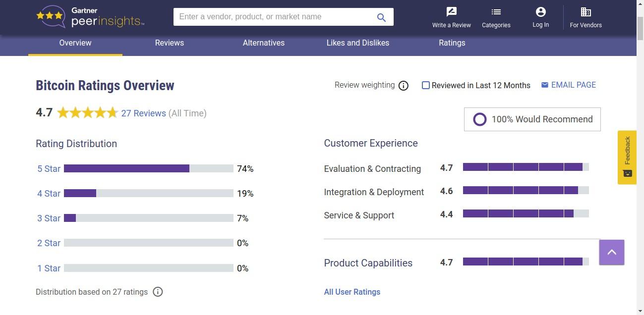Screen dimensions: 644x315
Task: Open All User Ratings link
Action: click(352, 292)
